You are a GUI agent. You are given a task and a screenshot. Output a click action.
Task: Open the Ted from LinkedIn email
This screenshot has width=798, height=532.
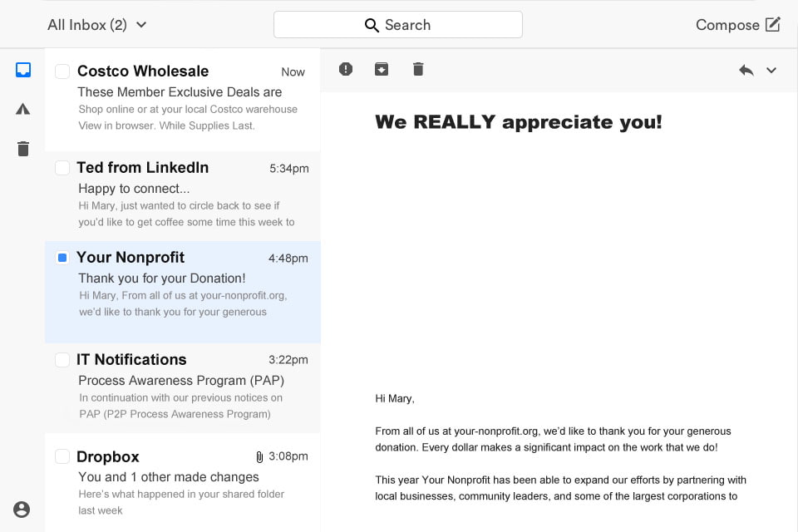(x=183, y=194)
